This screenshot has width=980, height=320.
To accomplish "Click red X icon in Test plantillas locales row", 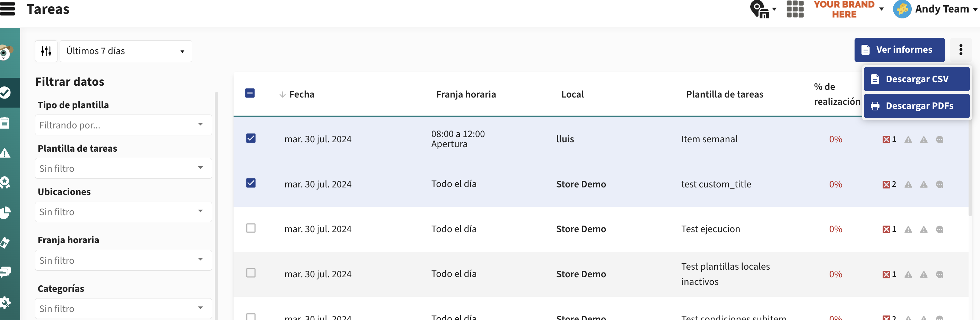I will pos(886,274).
